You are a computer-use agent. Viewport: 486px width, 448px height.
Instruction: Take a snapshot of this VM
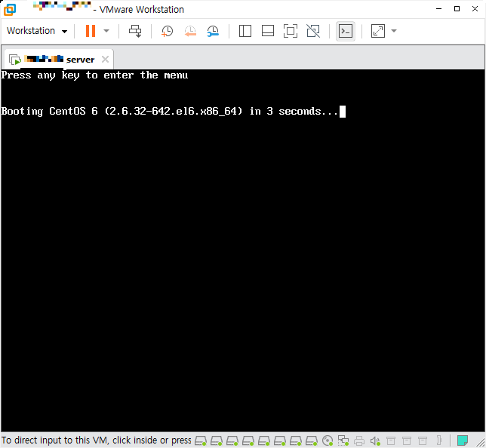pyautogui.click(x=167, y=31)
